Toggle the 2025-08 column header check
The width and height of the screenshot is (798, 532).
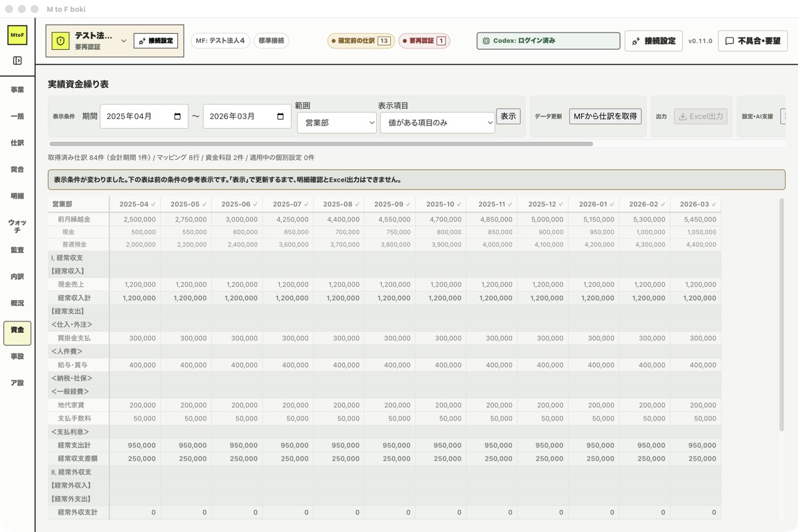click(x=357, y=204)
